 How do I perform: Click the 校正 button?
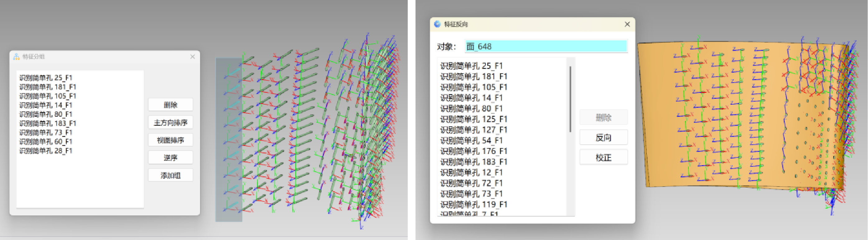(x=603, y=157)
